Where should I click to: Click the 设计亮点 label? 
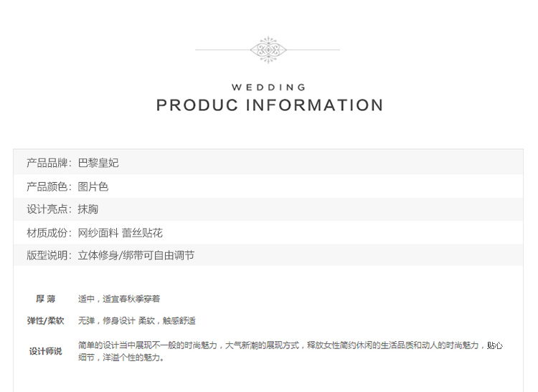pyautogui.click(x=49, y=209)
